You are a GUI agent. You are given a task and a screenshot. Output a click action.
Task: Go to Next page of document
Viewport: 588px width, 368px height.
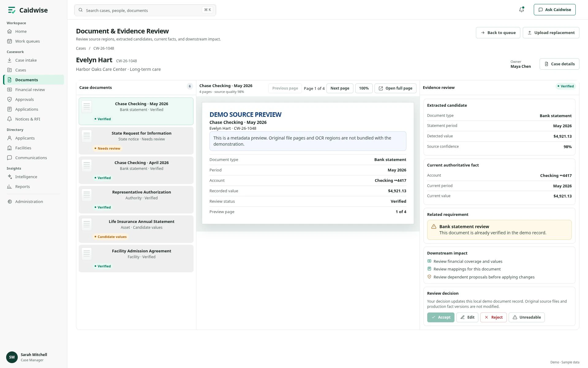340,88
